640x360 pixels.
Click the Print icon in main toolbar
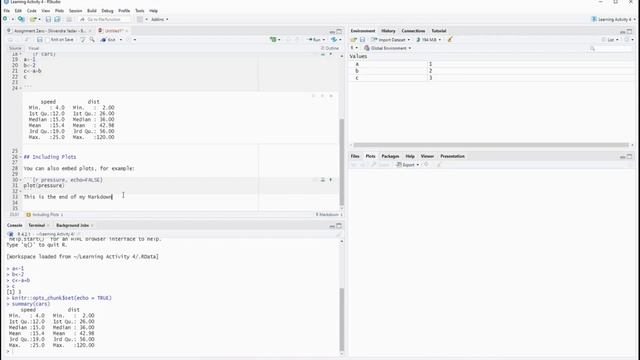[69, 19]
